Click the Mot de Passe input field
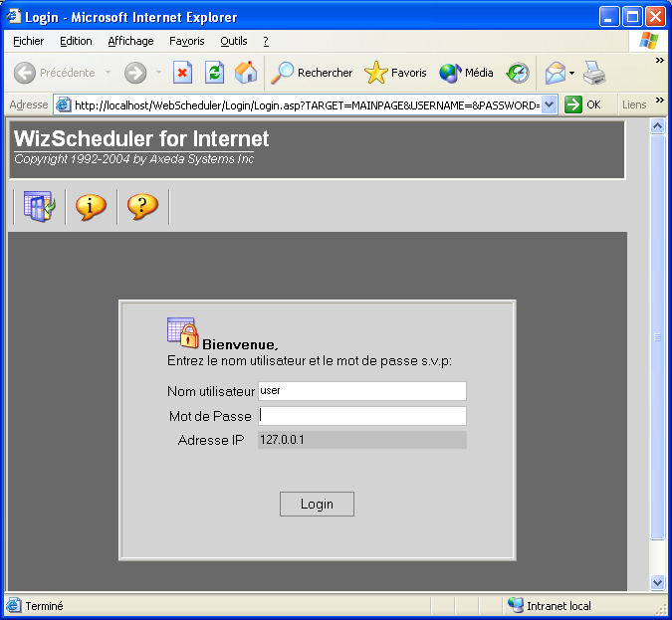 (x=362, y=416)
